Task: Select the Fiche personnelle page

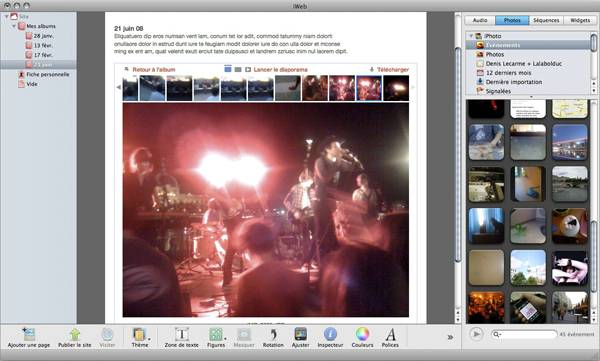Action: (48, 74)
